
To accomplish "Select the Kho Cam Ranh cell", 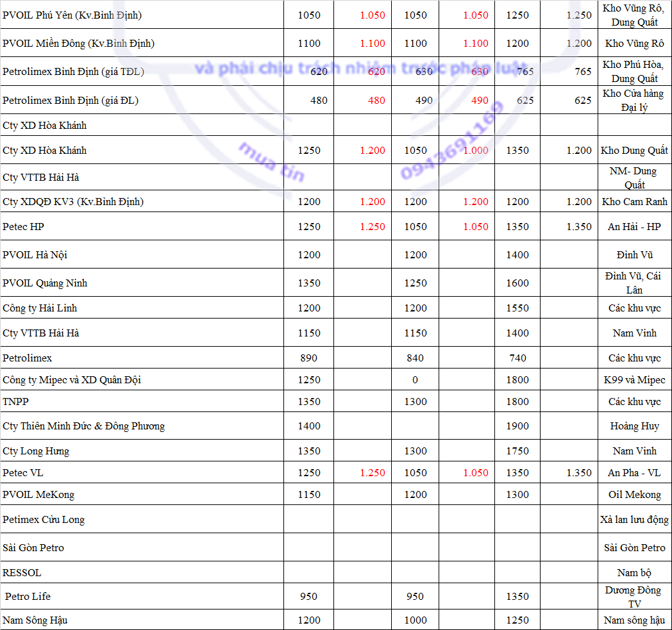I will (634, 201).
